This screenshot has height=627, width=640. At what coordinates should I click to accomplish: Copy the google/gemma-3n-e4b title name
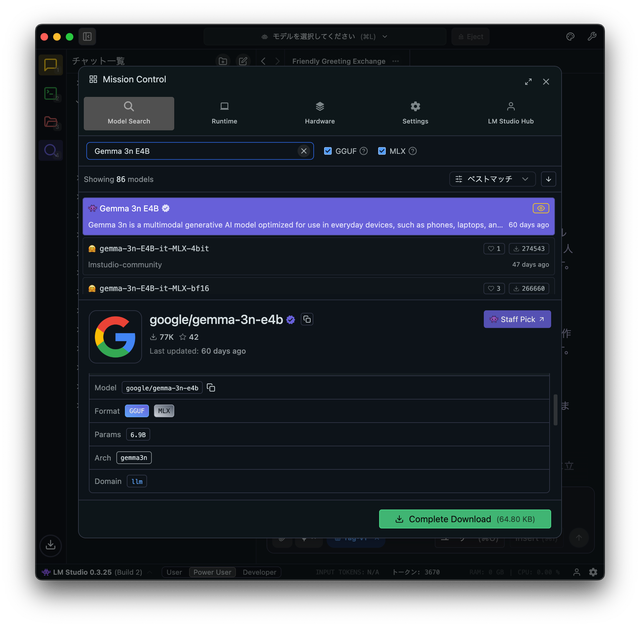click(307, 320)
